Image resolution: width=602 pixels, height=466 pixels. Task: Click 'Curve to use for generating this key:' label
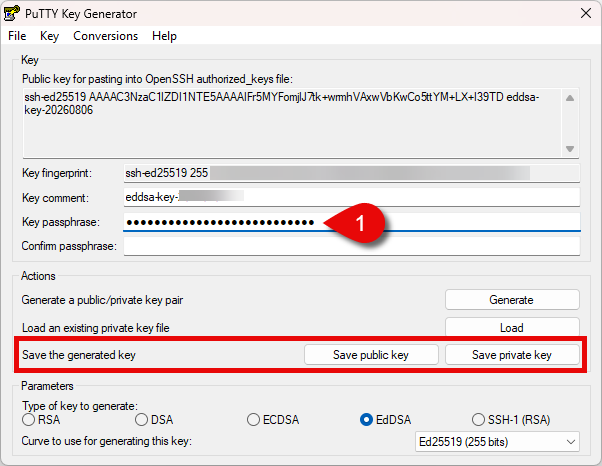[x=106, y=441]
